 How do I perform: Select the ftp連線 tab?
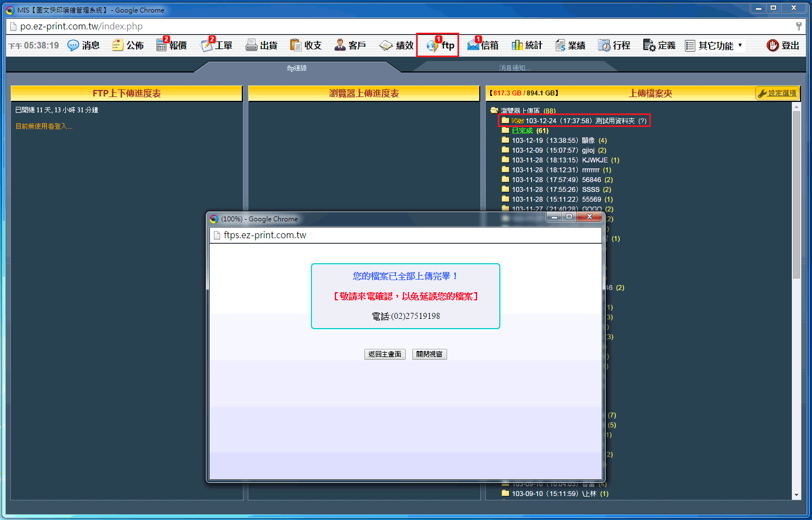tap(297, 68)
